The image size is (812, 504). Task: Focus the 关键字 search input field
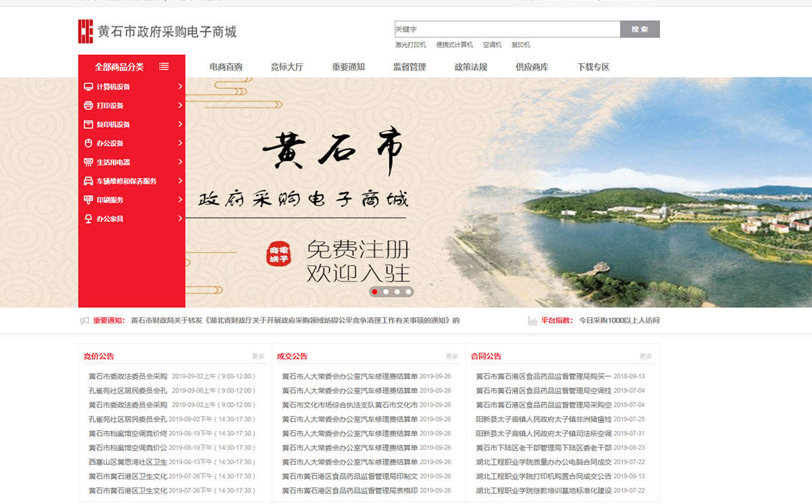tap(507, 29)
